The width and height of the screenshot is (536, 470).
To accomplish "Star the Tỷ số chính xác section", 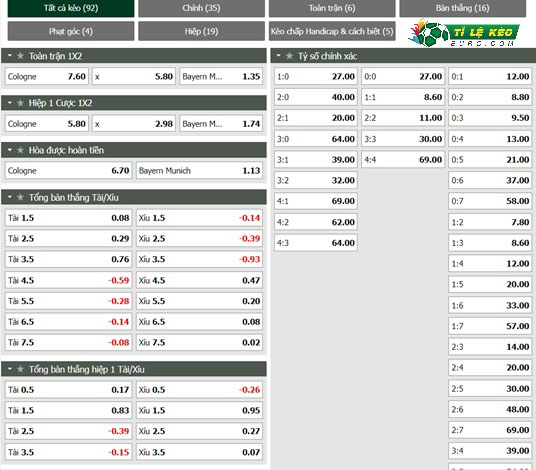I will point(290,56).
